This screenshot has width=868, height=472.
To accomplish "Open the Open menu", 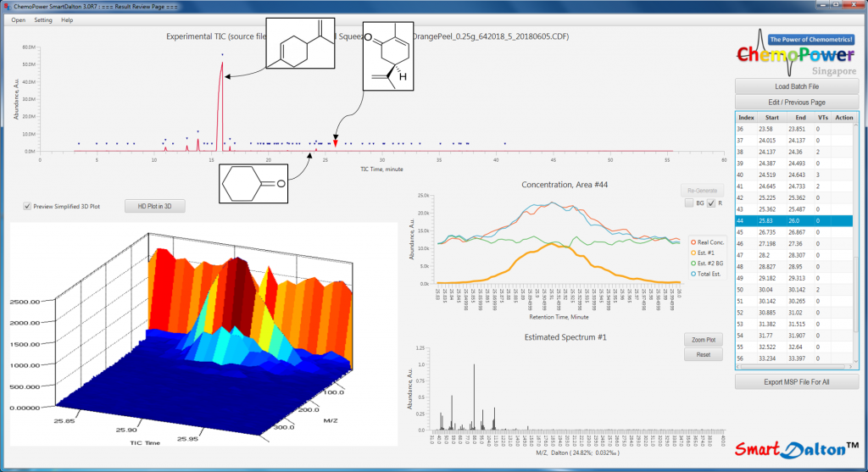I will (18, 19).
